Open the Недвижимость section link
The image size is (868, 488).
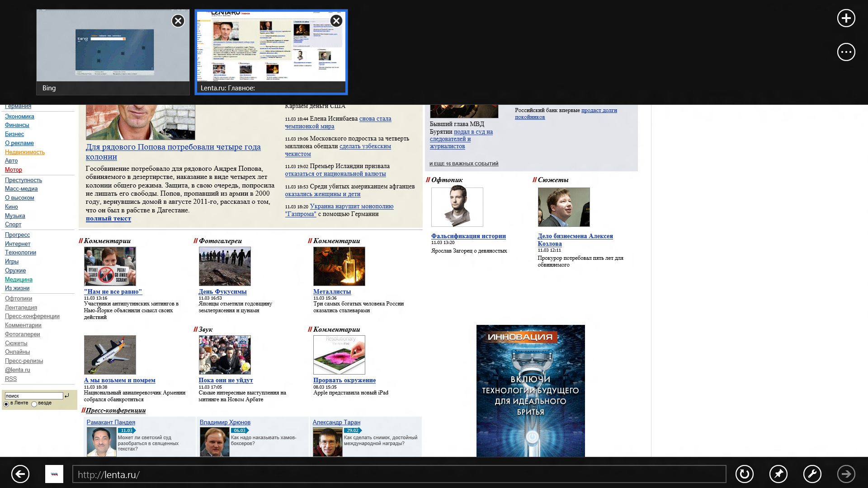coord(25,152)
